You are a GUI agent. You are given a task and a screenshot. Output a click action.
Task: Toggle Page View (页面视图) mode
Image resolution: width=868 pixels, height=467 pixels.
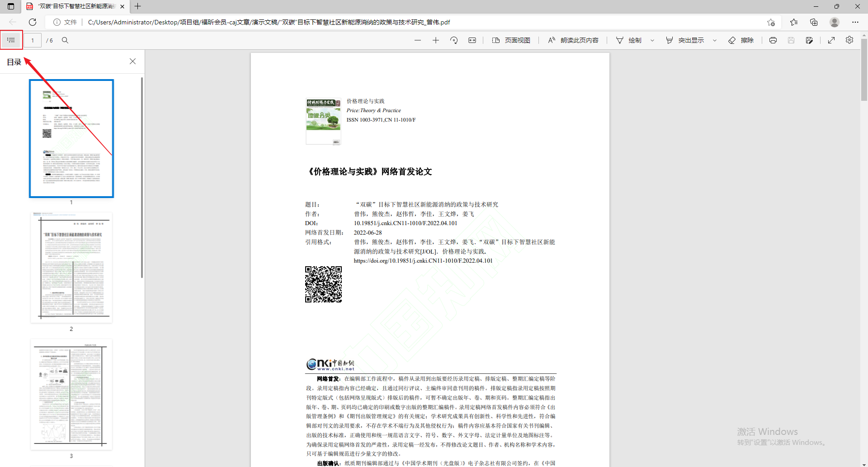click(511, 40)
